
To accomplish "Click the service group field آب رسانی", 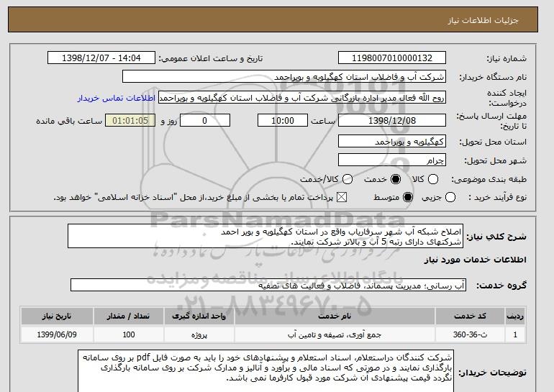I will (x=268, y=285).
